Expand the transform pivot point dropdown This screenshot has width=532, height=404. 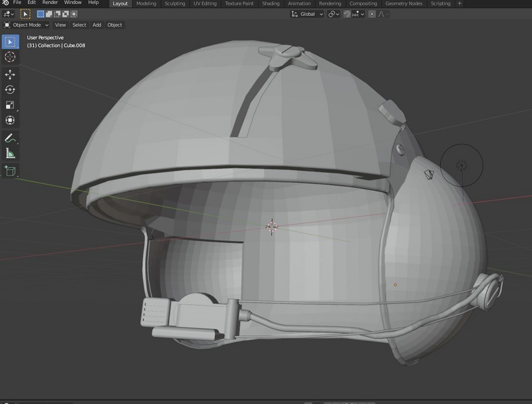point(334,14)
